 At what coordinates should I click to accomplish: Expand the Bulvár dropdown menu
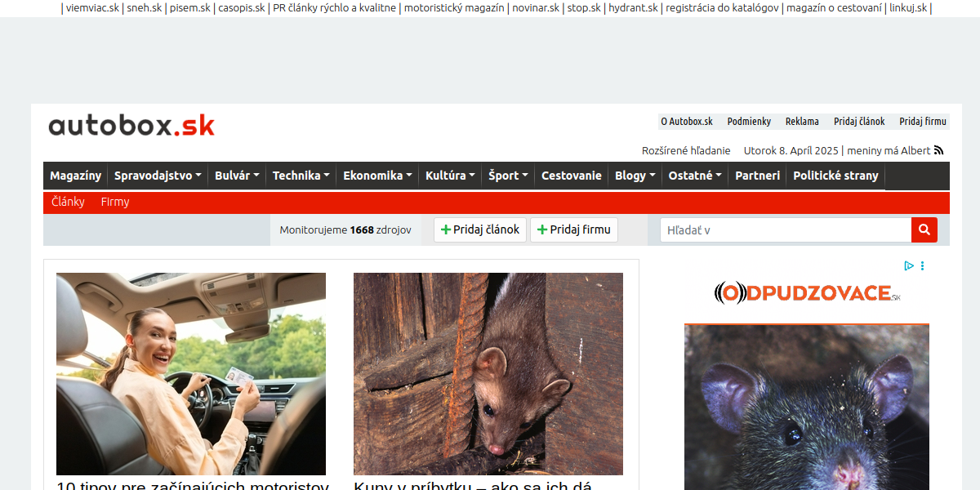[x=237, y=176]
